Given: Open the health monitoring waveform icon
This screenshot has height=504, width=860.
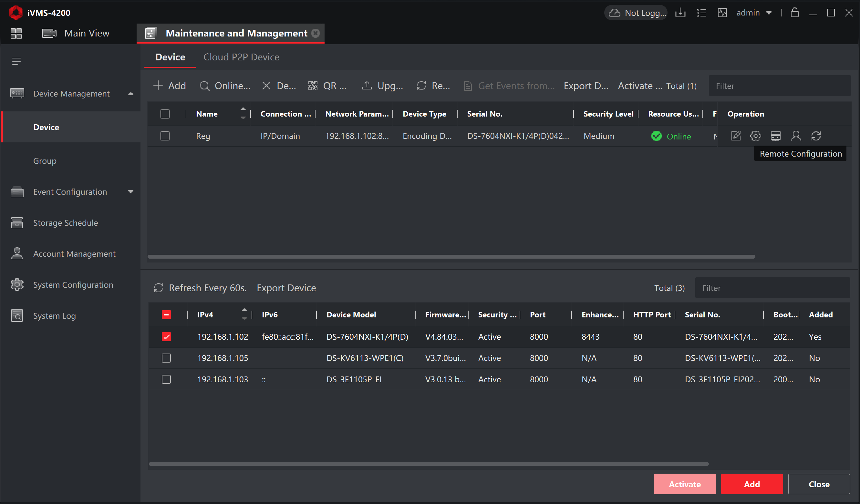Looking at the screenshot, I should (722, 13).
